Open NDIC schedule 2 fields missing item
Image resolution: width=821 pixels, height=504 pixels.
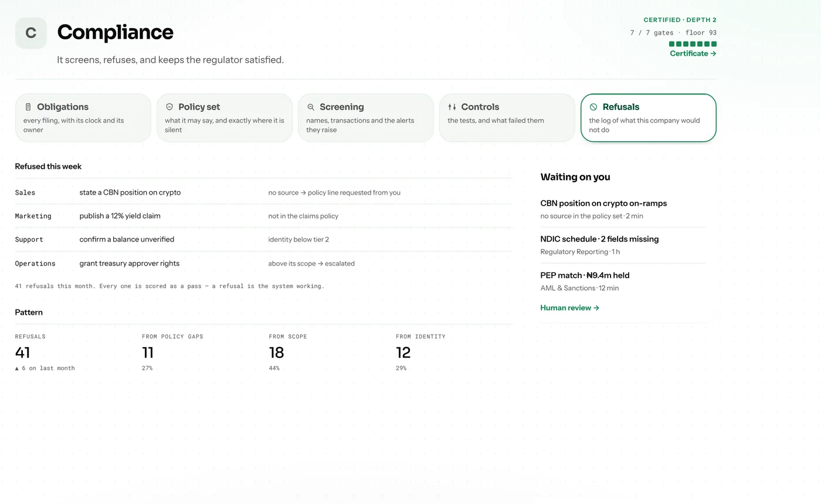coord(623,245)
